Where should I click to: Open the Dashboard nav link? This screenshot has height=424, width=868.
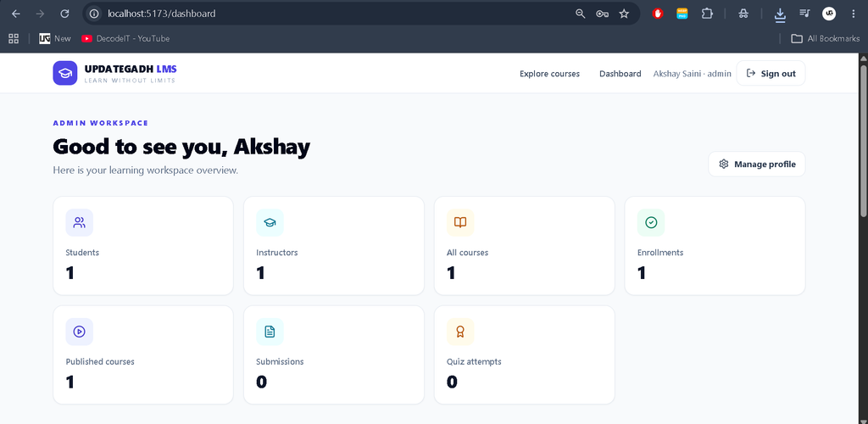(x=620, y=74)
